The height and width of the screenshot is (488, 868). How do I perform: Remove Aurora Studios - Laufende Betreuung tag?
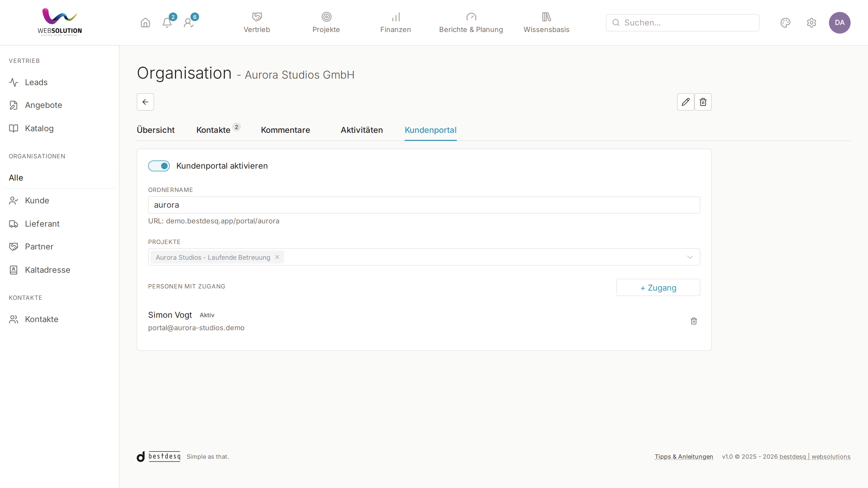click(277, 257)
